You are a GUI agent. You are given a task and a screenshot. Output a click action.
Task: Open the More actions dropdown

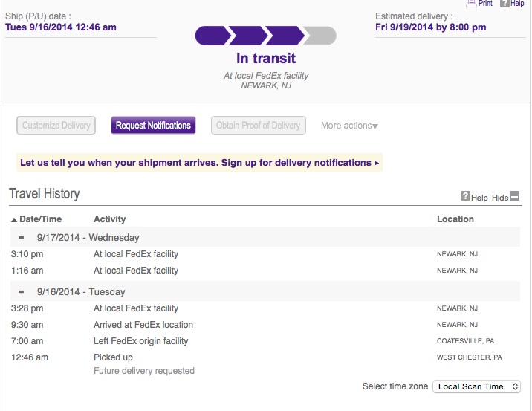[x=349, y=126]
